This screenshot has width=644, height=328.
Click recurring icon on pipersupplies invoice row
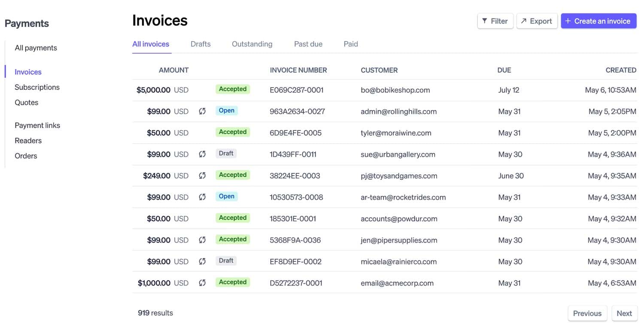click(202, 240)
